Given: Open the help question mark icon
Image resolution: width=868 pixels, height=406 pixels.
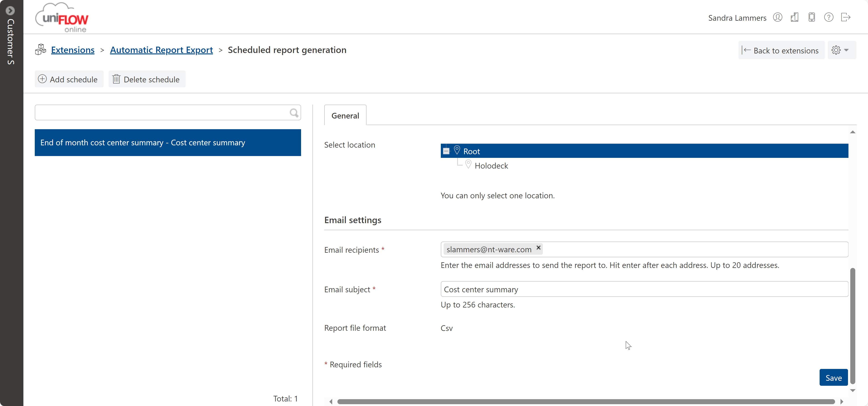Looking at the screenshot, I should pyautogui.click(x=828, y=17).
